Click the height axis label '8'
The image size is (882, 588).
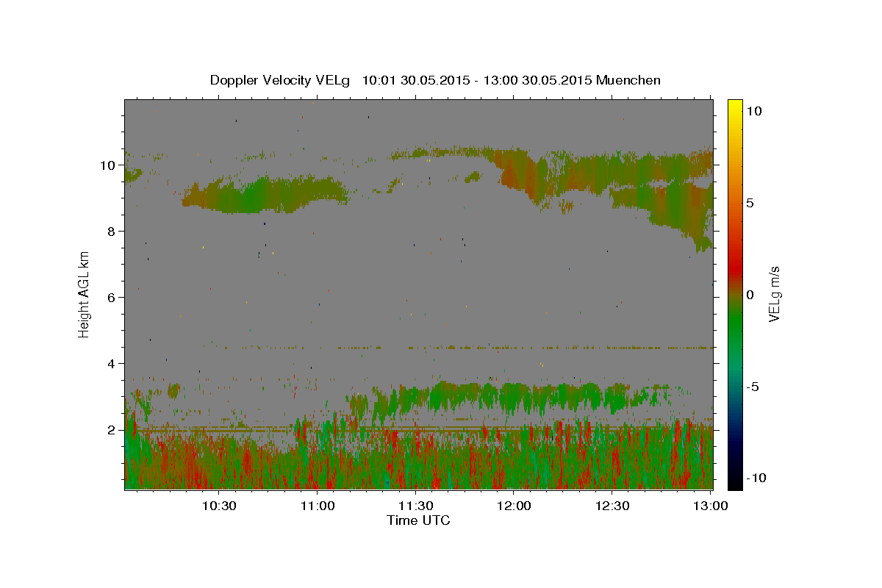point(110,232)
